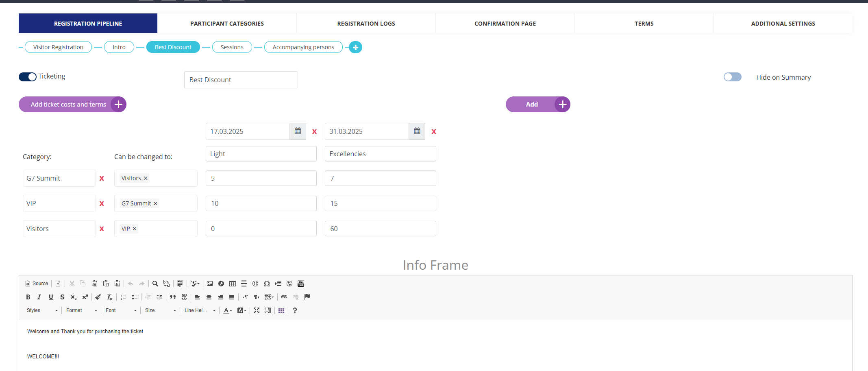Remove the VIP category row
The image size is (868, 371).
point(102,203)
